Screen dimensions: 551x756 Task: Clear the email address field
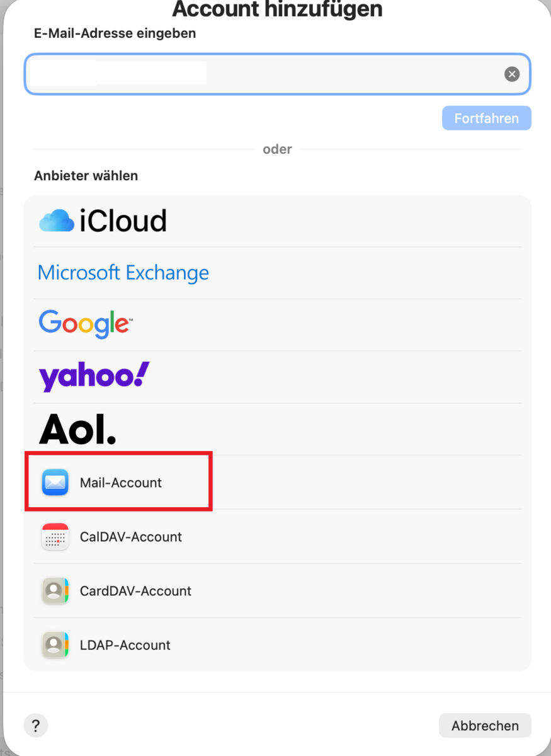[512, 74]
